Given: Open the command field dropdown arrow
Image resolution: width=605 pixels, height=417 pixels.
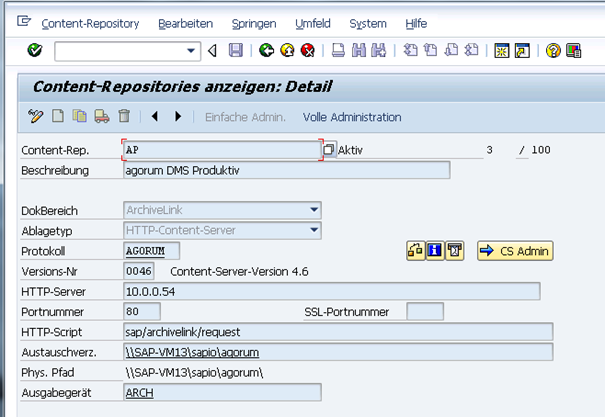Looking at the screenshot, I should 191,51.
